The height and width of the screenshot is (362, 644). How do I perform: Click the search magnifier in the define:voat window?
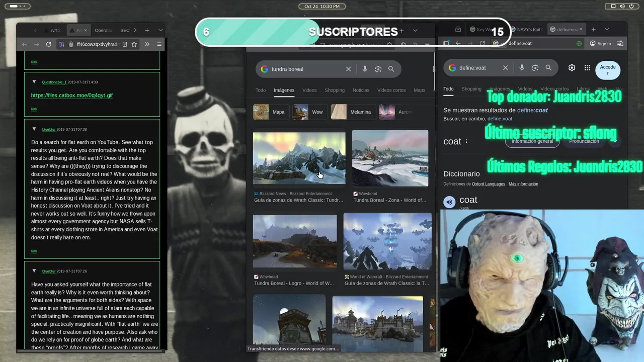[x=548, y=67]
